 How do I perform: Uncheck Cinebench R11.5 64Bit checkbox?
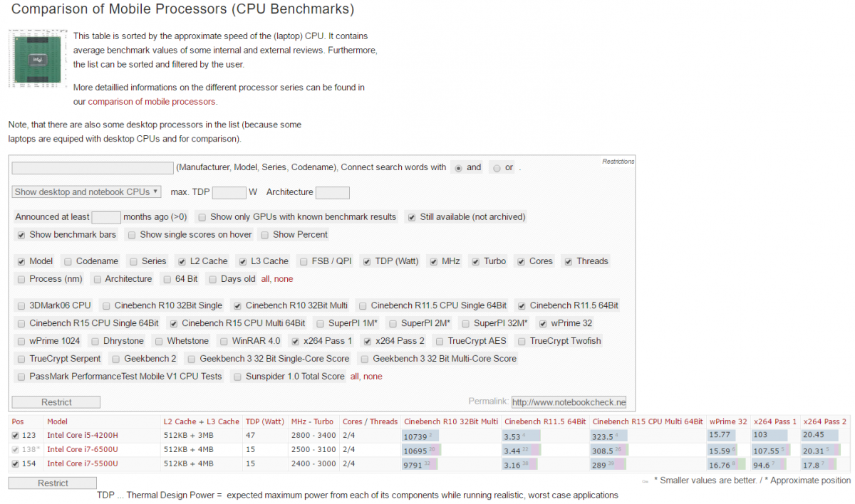coord(522,305)
